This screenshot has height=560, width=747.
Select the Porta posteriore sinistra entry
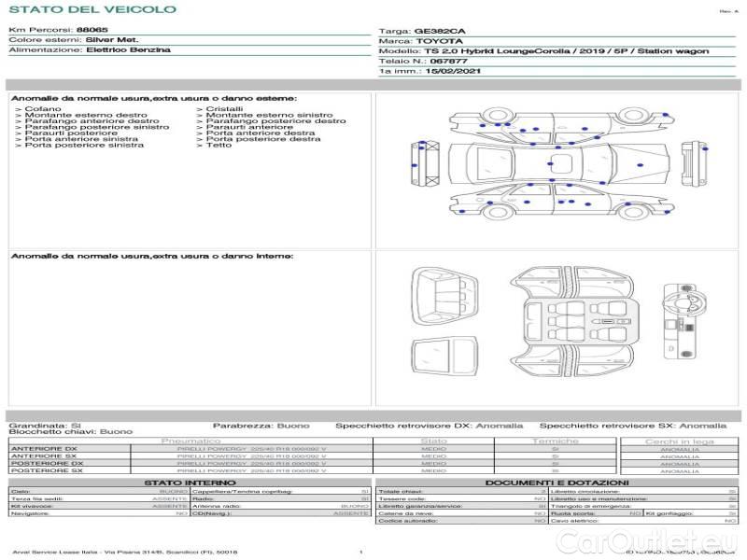[84, 146]
